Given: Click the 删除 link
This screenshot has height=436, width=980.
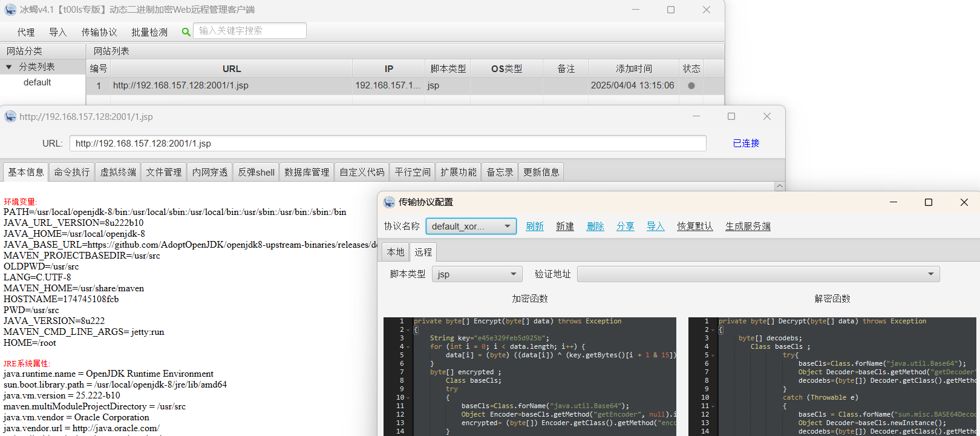Looking at the screenshot, I should click(x=595, y=226).
